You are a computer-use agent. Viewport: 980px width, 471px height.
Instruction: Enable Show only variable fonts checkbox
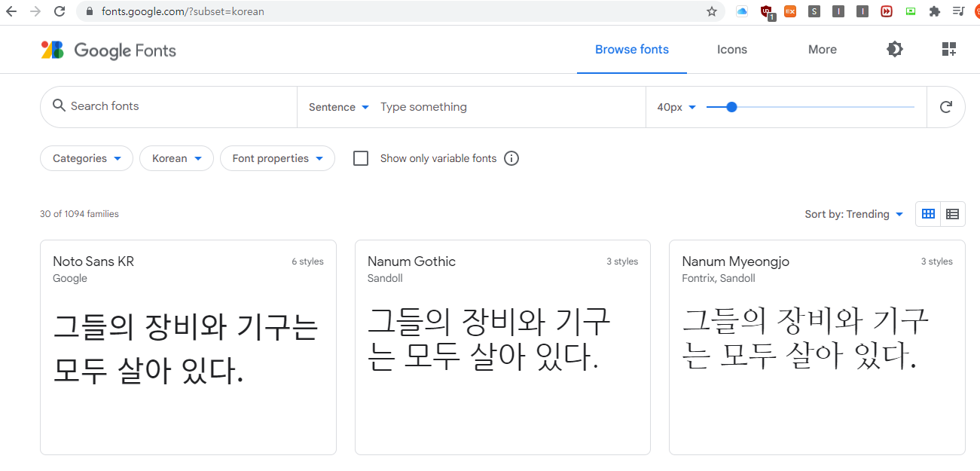(x=361, y=158)
